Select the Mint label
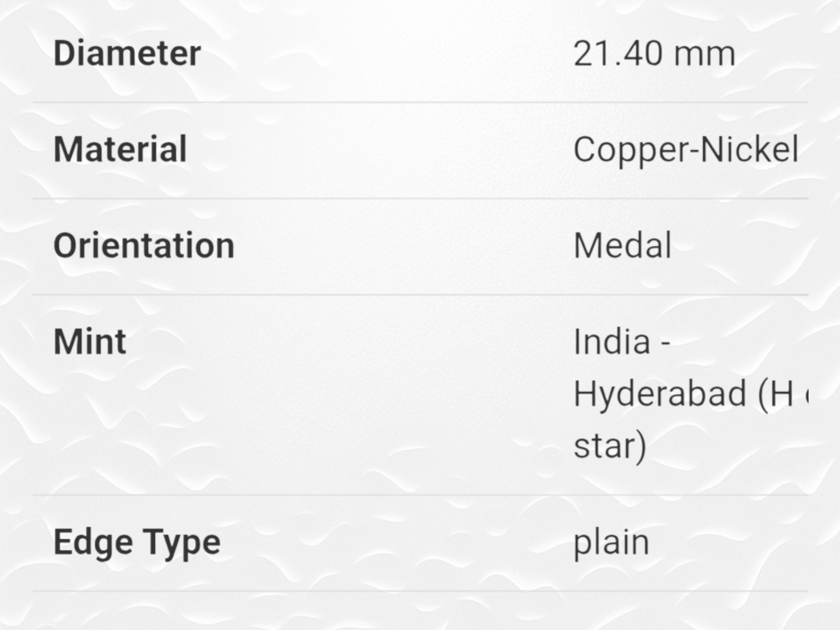The height and width of the screenshot is (630, 840). tap(90, 342)
